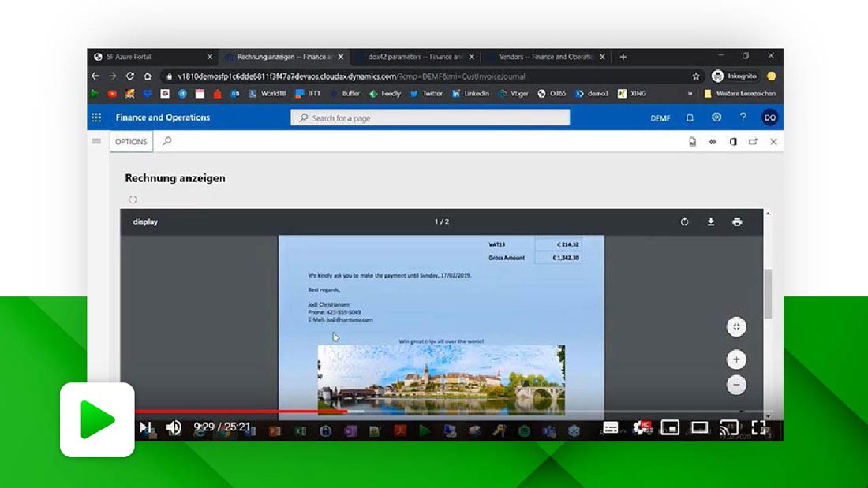Open Finance and Operations settings gear
This screenshot has width=868, height=488.
tap(716, 117)
